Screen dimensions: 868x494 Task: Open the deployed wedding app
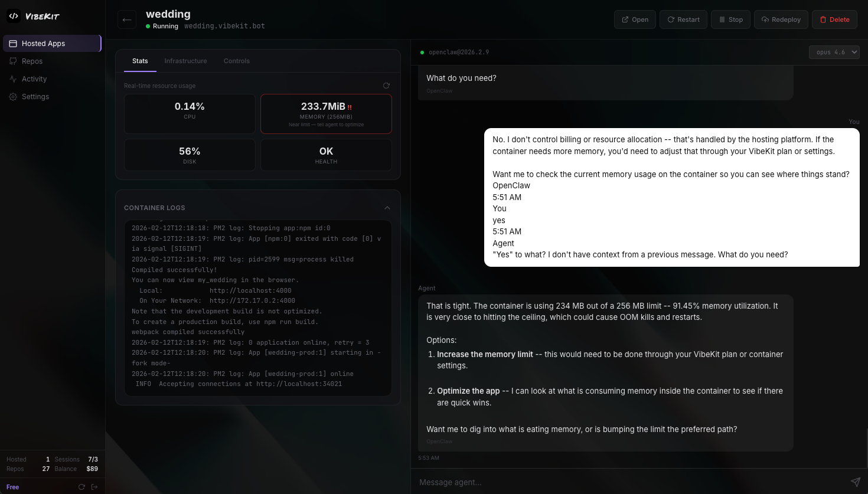635,19
